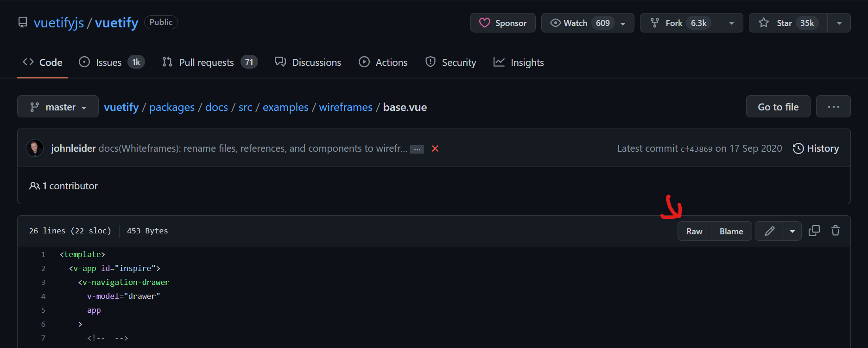
Task: Open the master branch selector
Action: point(58,107)
